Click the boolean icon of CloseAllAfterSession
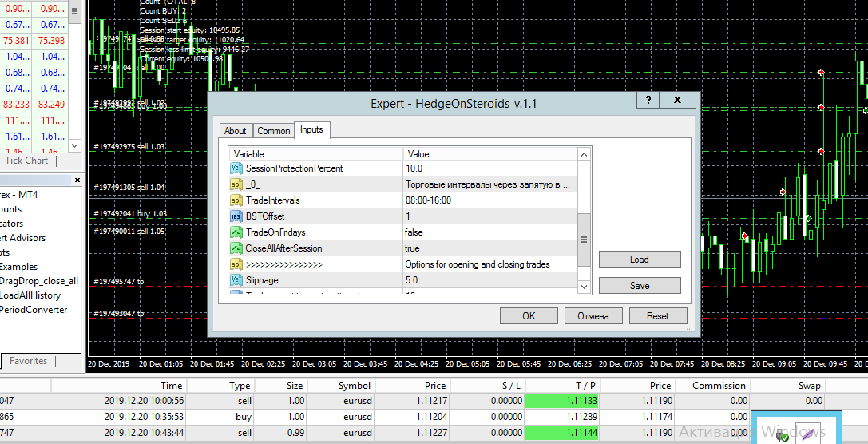 point(236,248)
